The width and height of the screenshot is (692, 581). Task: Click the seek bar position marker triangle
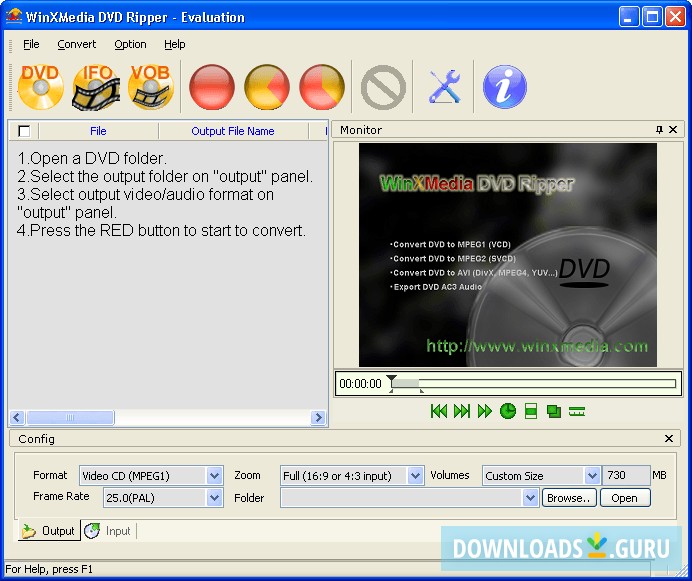(391, 379)
